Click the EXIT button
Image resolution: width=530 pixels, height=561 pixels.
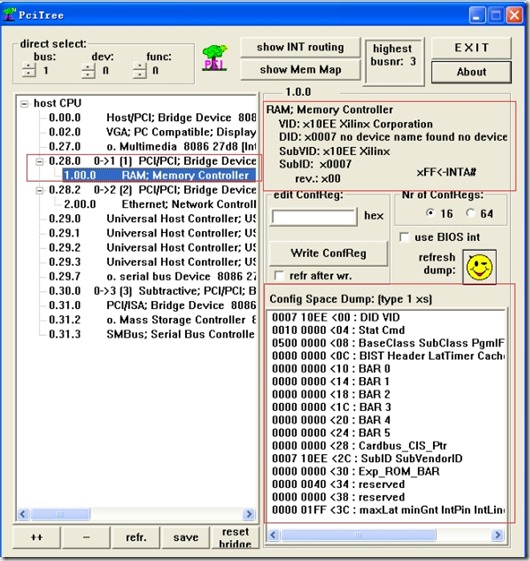(x=471, y=48)
